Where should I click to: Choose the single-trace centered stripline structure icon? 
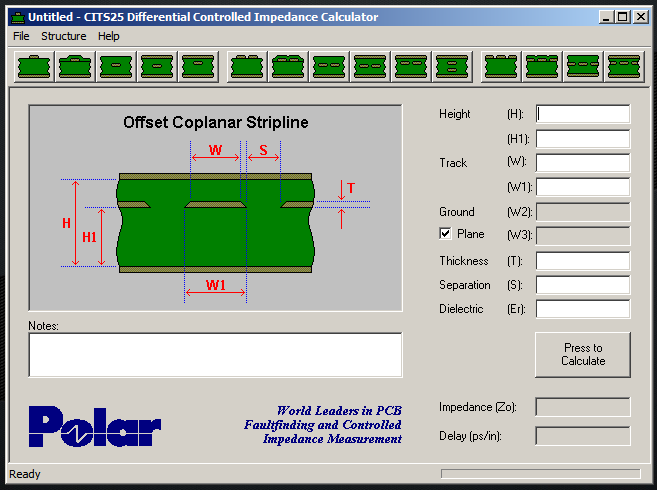(116, 66)
